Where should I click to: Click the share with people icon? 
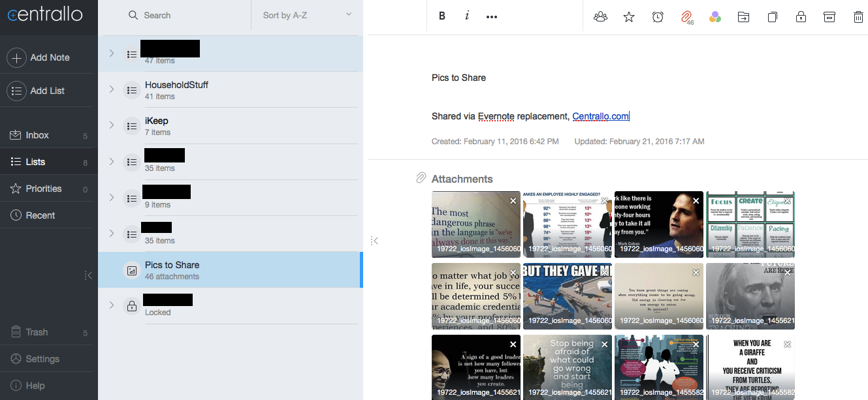point(600,17)
